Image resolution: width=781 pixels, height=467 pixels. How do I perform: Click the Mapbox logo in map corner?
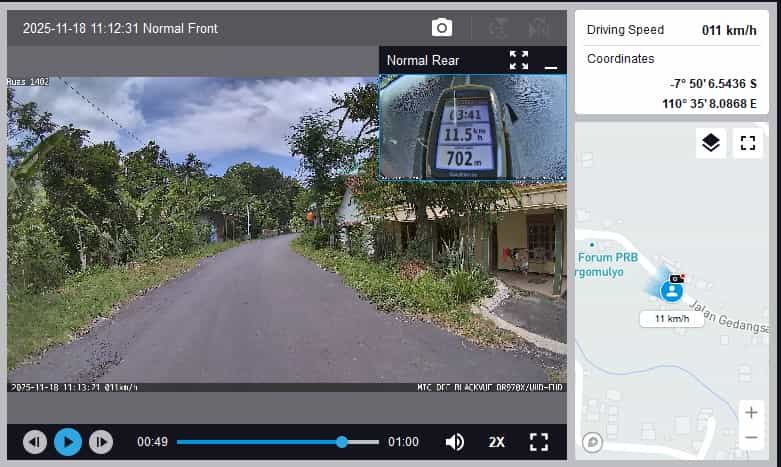(x=593, y=441)
